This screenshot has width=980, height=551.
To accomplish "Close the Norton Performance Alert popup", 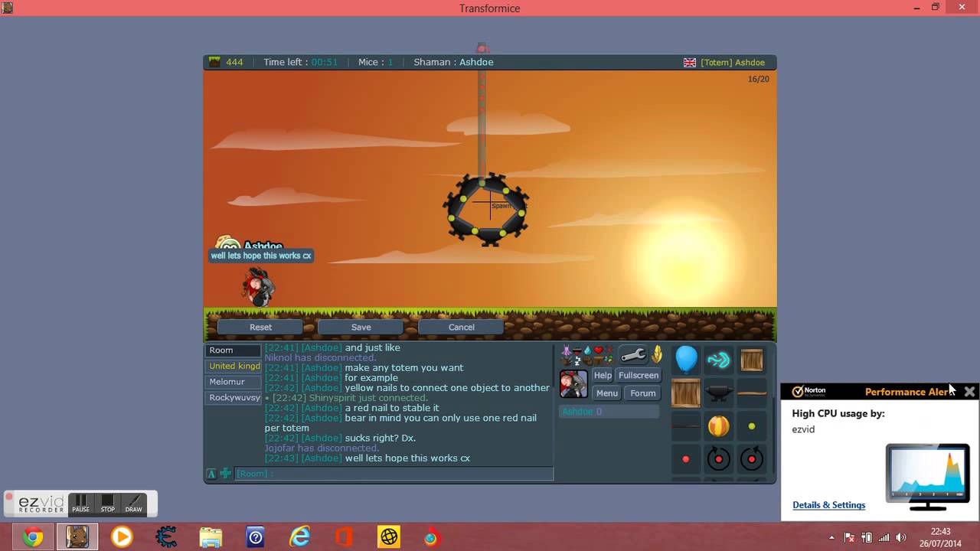I will 969,391.
